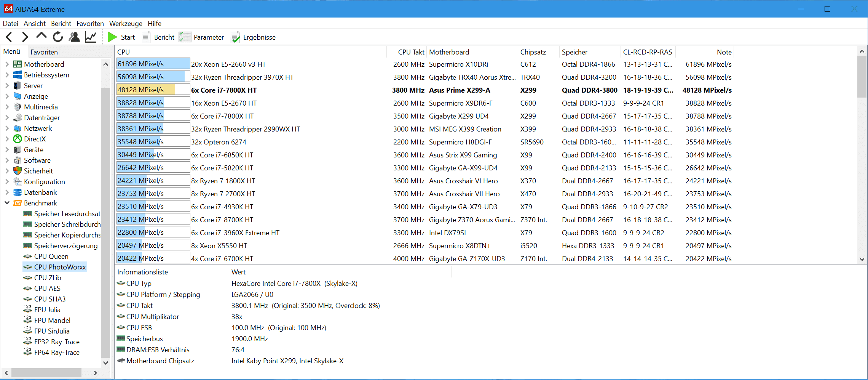Select Motherboard in the tree menu
Screen dimensions: 868x380
(44, 64)
